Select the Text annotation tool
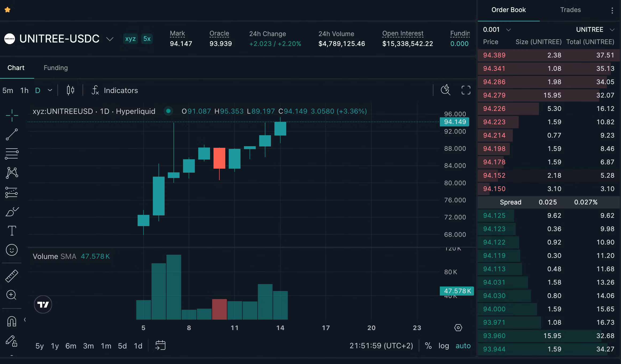 pos(12,230)
